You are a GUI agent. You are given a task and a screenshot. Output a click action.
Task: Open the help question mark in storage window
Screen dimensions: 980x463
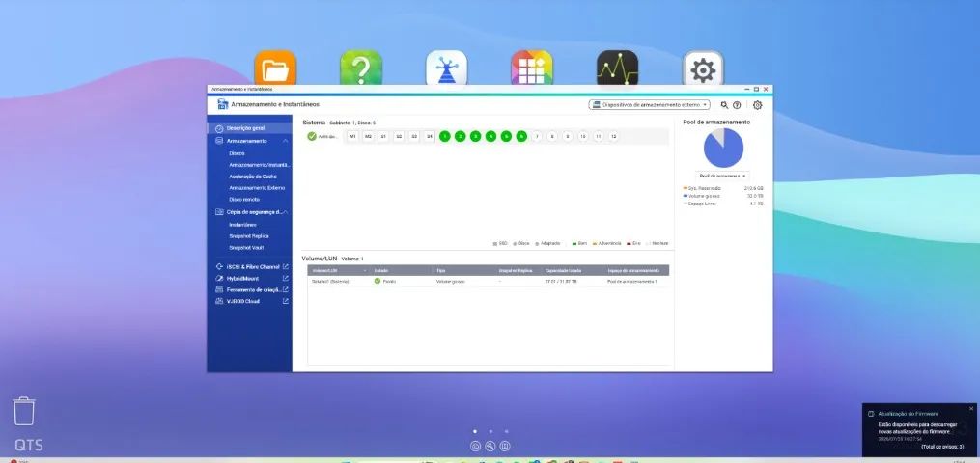[x=737, y=105]
